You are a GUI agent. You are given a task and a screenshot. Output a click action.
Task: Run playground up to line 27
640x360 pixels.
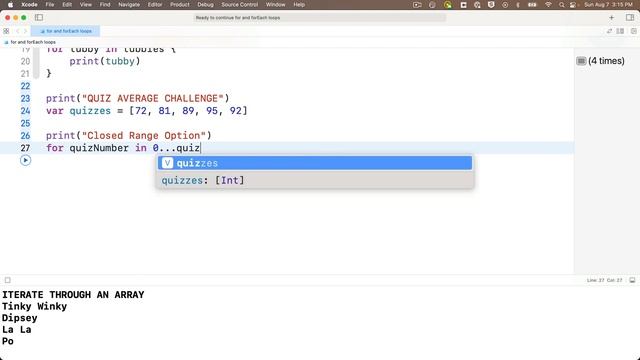pos(25,160)
